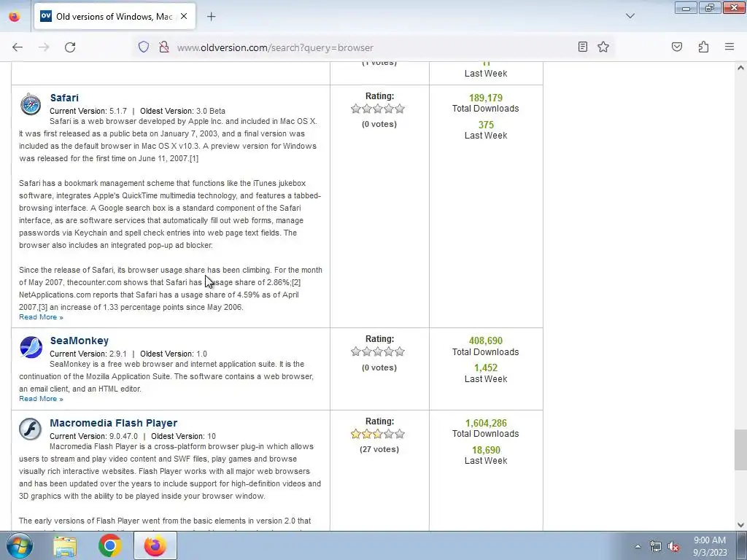Click the Macromedia Flash Player icon

tap(31, 429)
